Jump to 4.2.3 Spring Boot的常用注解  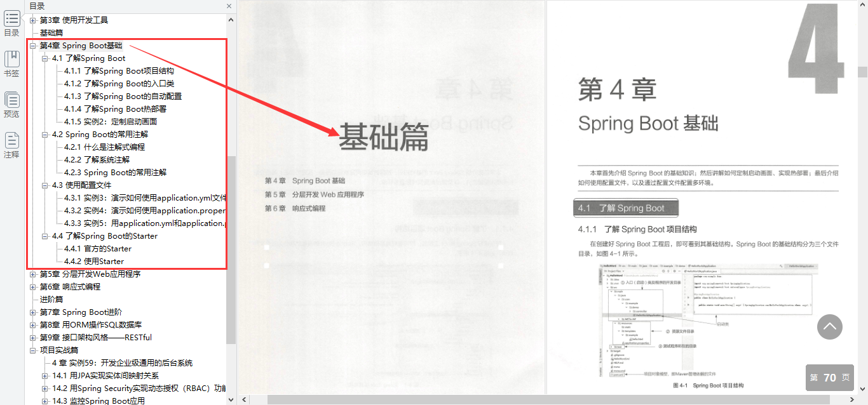point(115,173)
